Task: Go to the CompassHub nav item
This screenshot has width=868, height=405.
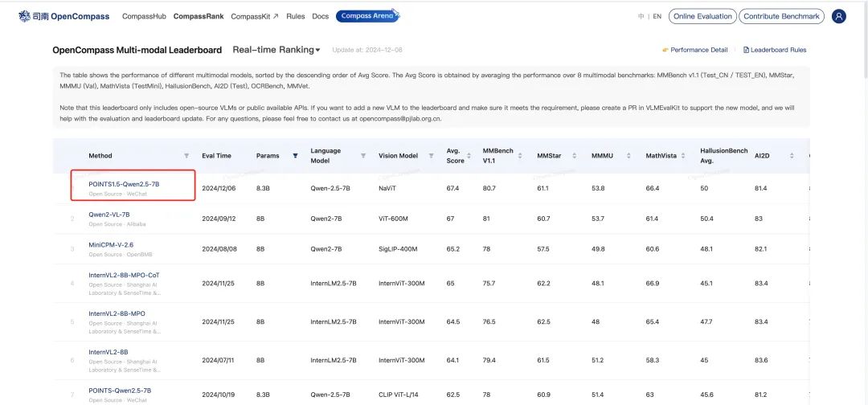Action: pos(144,16)
